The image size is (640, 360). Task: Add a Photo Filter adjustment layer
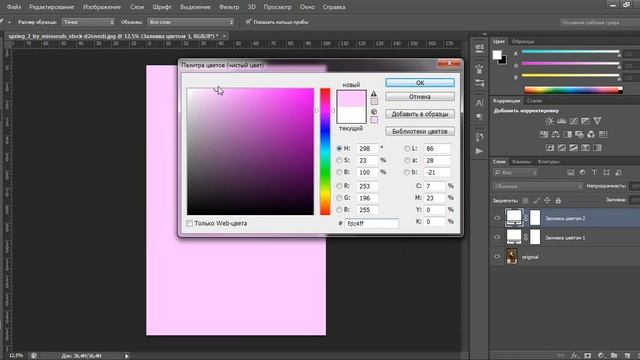(579, 134)
